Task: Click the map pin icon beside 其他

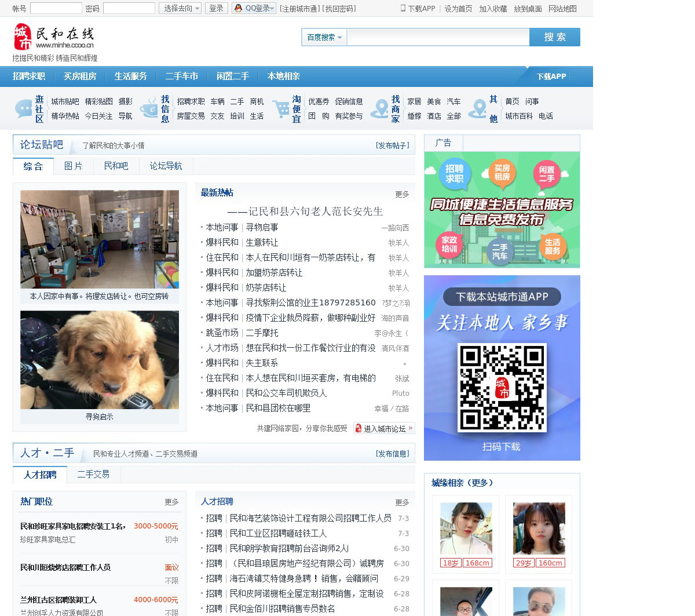Action: 477,108
